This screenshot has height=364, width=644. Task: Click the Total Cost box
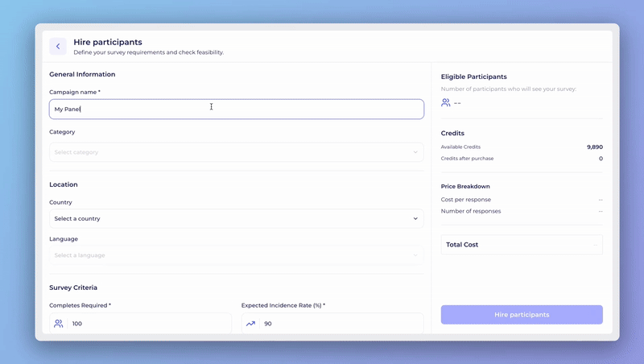click(522, 245)
